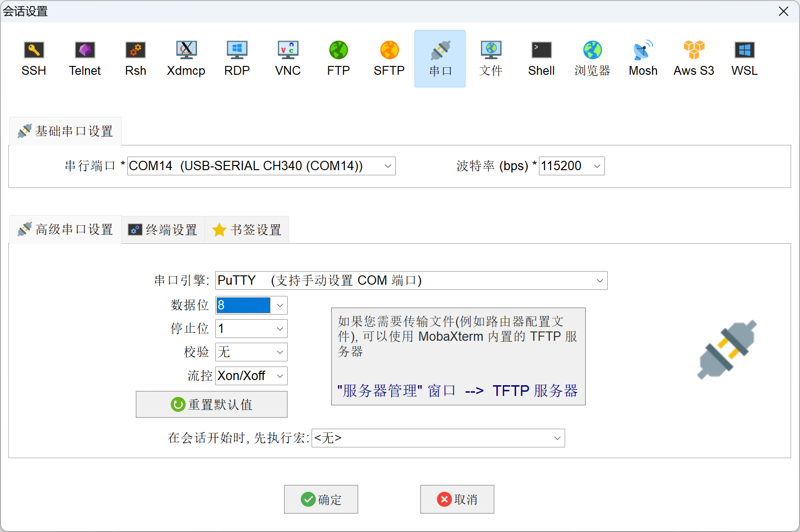This screenshot has width=800, height=532.
Task: Switch to the 终端设置 tab
Action: 163,230
